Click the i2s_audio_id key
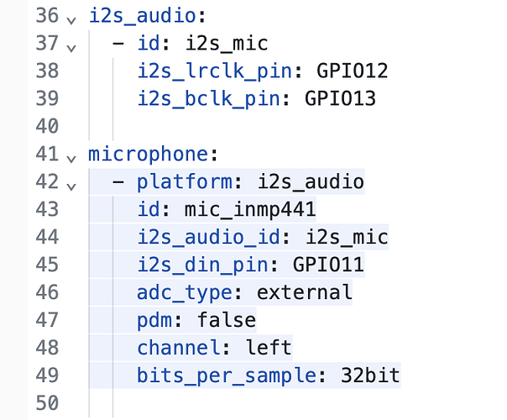The width and height of the screenshot is (507, 420). [209, 237]
